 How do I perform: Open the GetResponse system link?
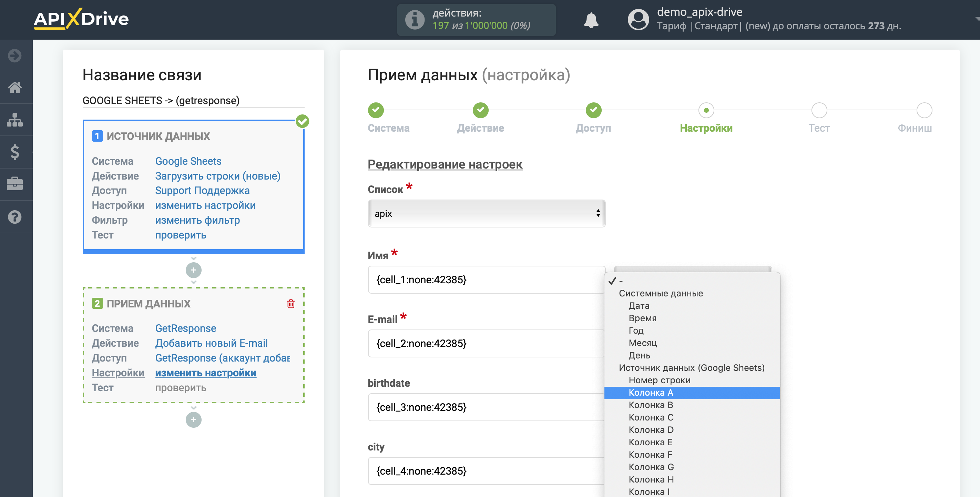coord(185,328)
